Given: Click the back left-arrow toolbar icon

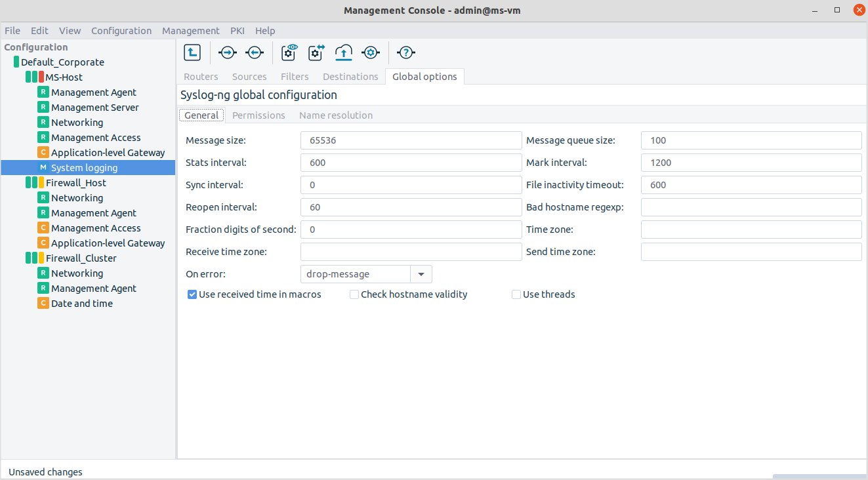Looking at the screenshot, I should coord(255,52).
